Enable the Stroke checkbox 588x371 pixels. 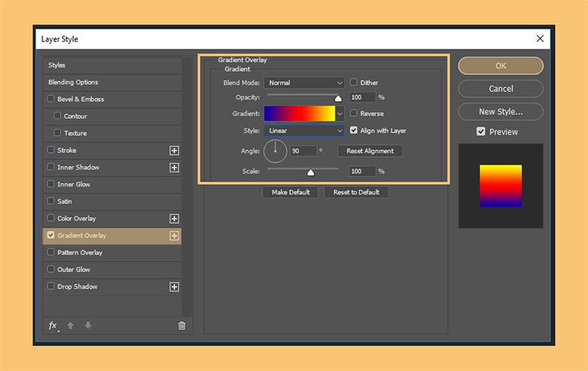coord(51,150)
